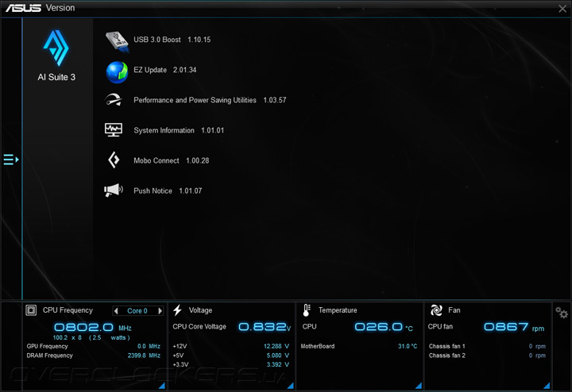Close the AI Suite window
Screen dimensions: 572x392
[x=562, y=9]
